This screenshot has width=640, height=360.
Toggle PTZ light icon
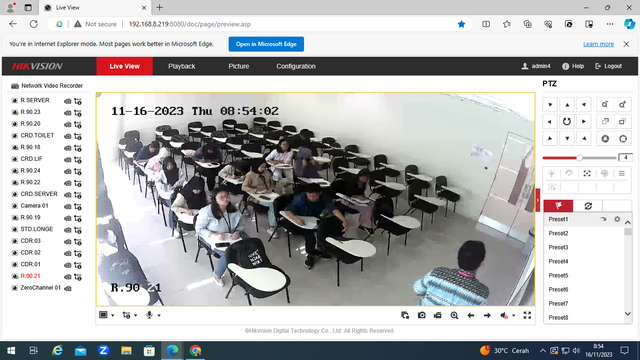pyautogui.click(x=551, y=173)
